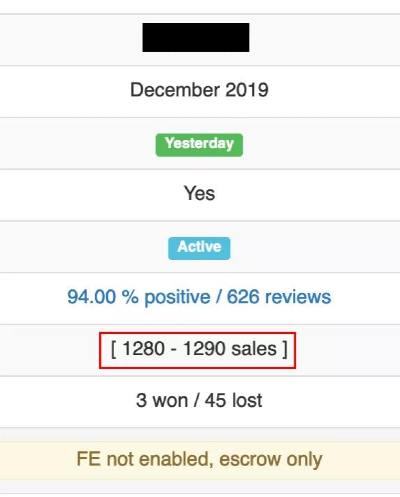Viewport: 400px width, 497px height.
Task: Click the word Active in blue label
Action: coord(199,247)
